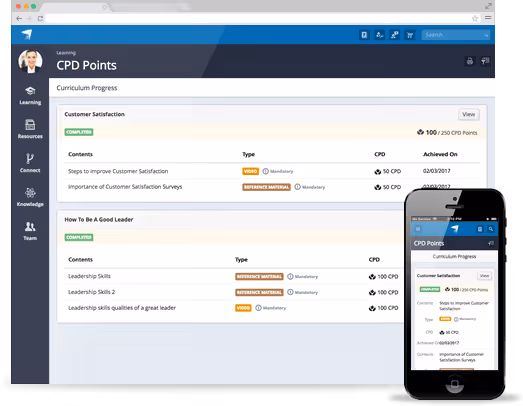The width and height of the screenshot is (523, 406).
Task: Click the filter icon beside print
Action: [x=485, y=61]
